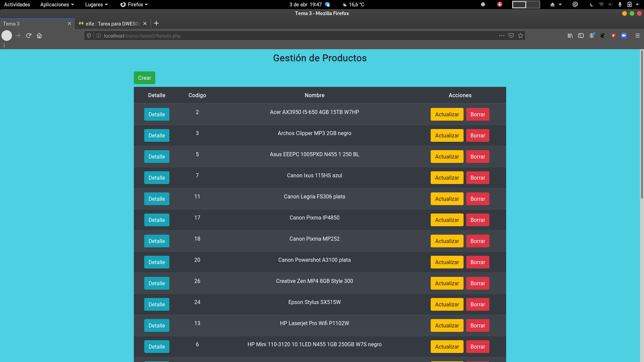
Task: Click Actualizar for Canon Legria FS306 plata
Action: tap(447, 199)
